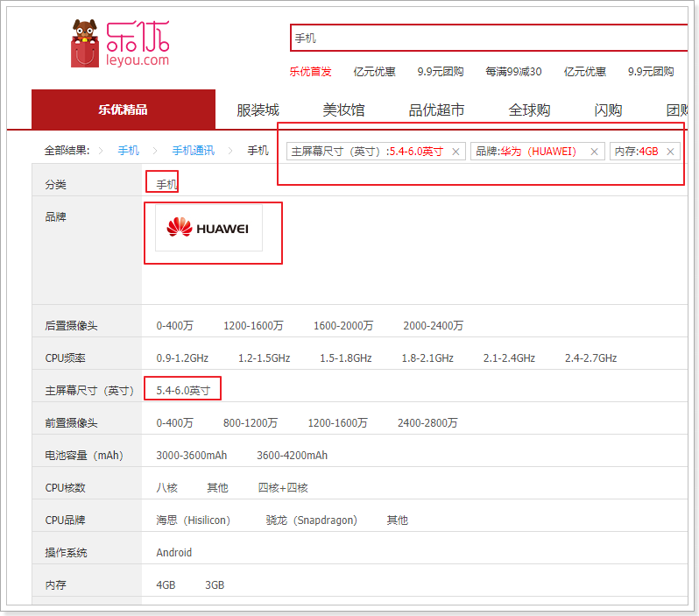Click in the search box containing 手机
Screen dimensions: 699x616
tap(486, 39)
